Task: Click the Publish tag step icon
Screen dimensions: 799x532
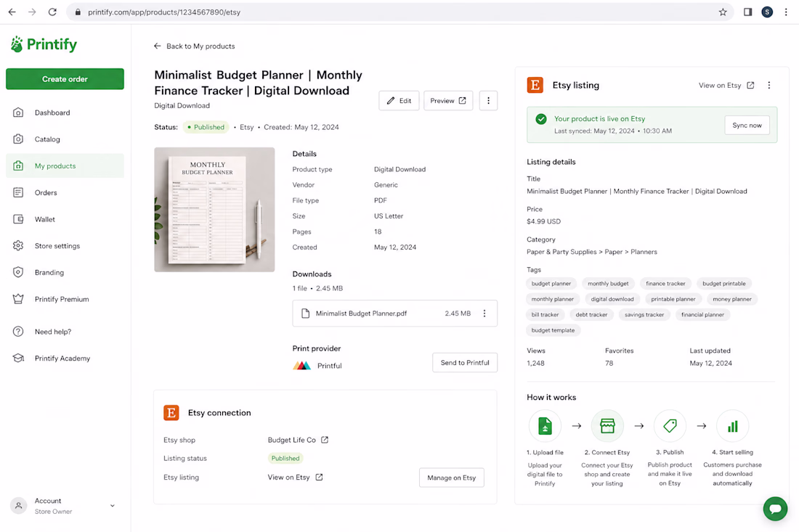Action: click(x=670, y=425)
